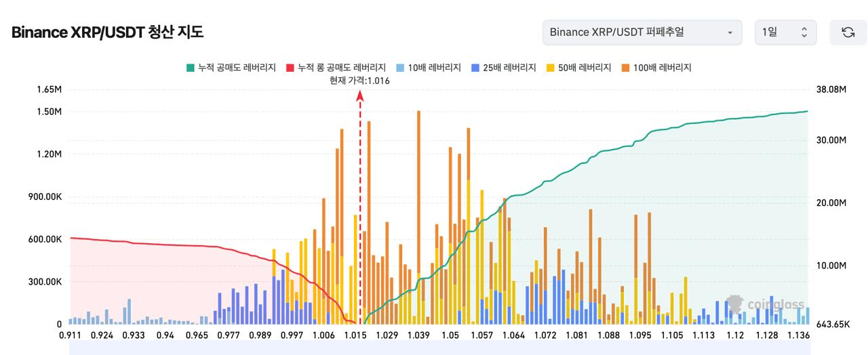This screenshot has width=868, height=355.
Task: Click the refresh chart icon button
Action: click(x=848, y=33)
